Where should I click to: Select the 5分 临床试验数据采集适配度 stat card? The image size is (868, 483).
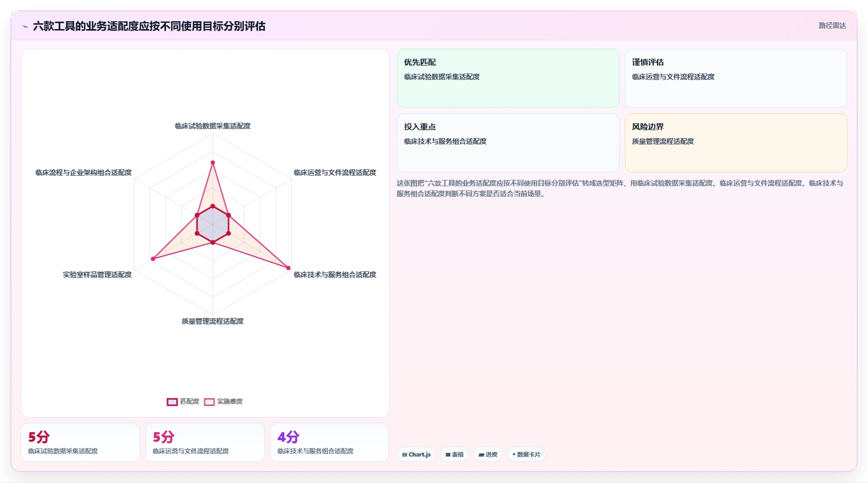pyautogui.click(x=80, y=442)
